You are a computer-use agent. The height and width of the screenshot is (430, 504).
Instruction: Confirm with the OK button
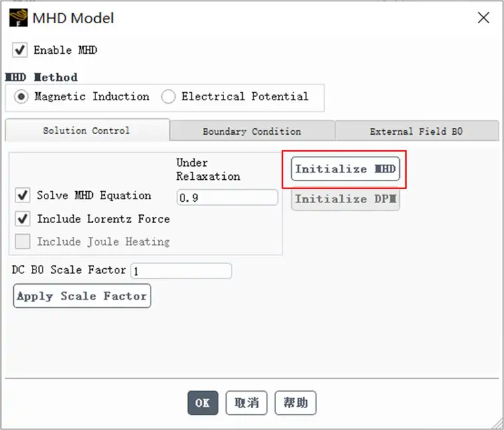(x=203, y=403)
